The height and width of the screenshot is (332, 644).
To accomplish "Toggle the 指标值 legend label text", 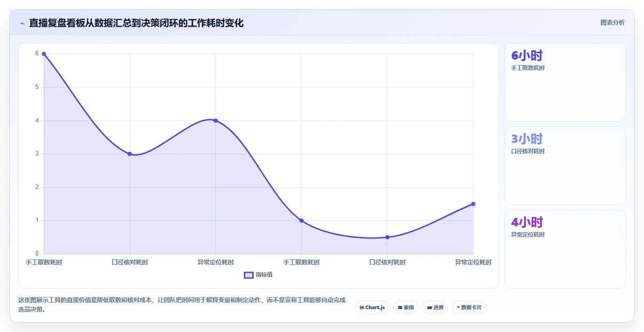I will click(264, 275).
